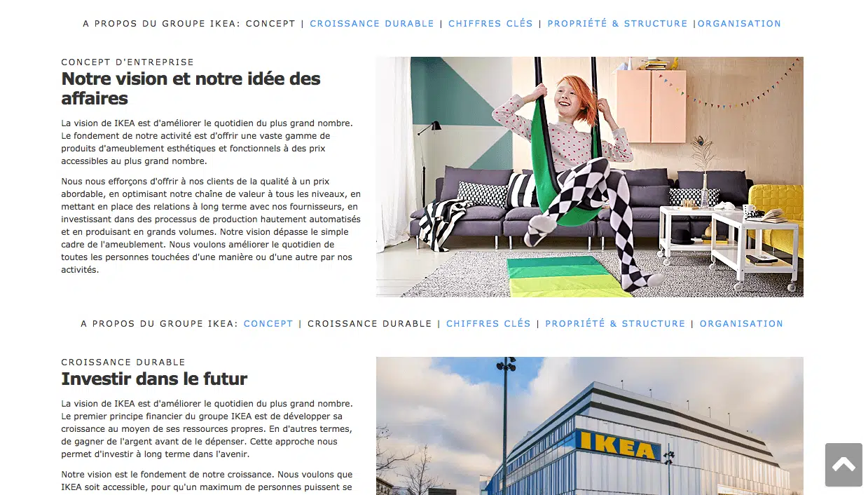Select Concept in the top navigation row
The width and height of the screenshot is (868, 495).
[270, 23]
